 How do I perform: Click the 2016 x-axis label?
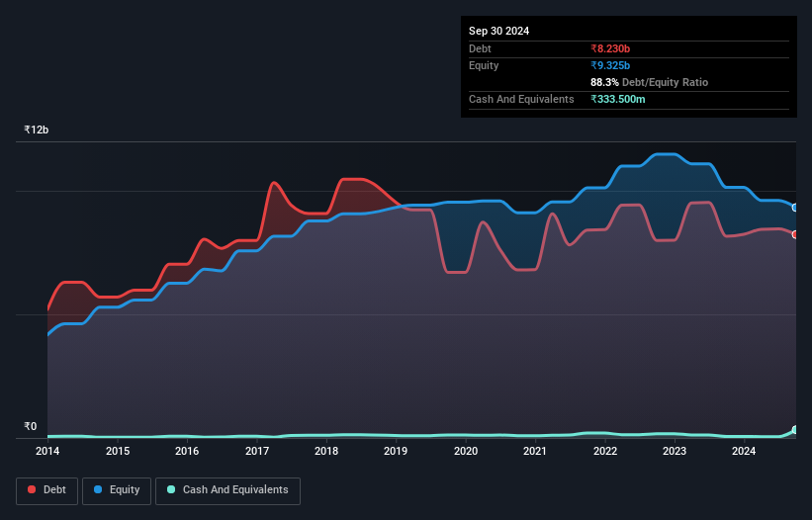point(187,451)
